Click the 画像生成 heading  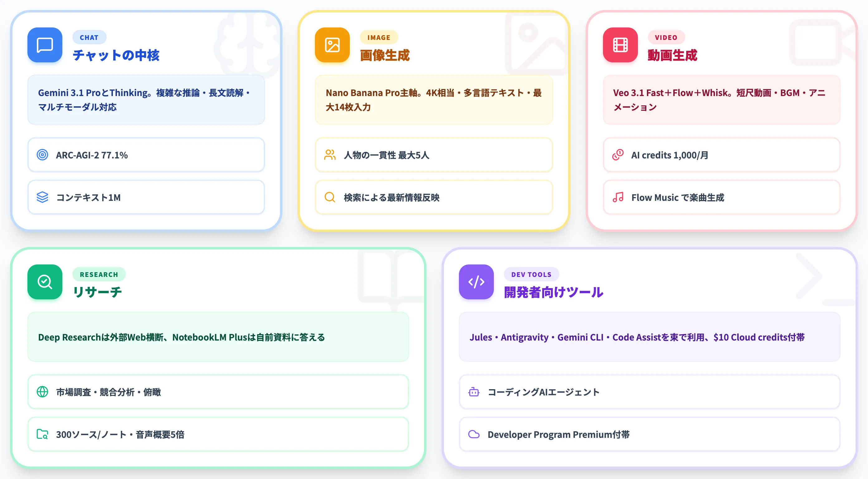tap(385, 55)
